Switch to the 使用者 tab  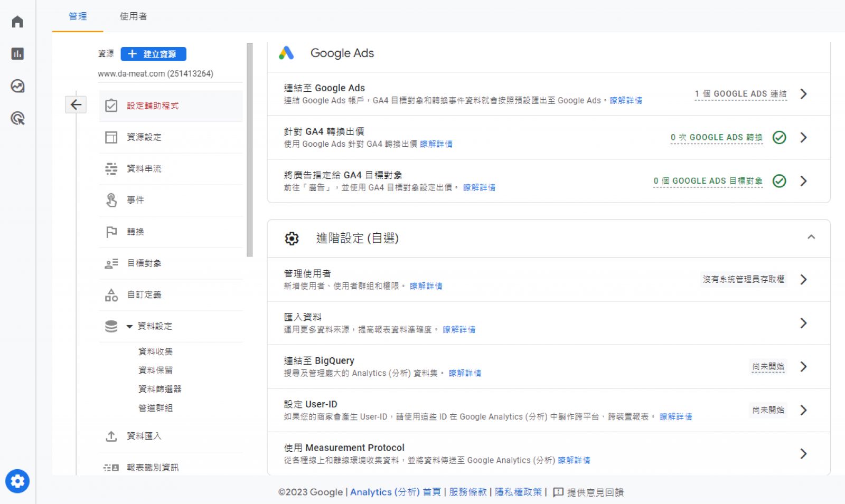[x=133, y=16]
